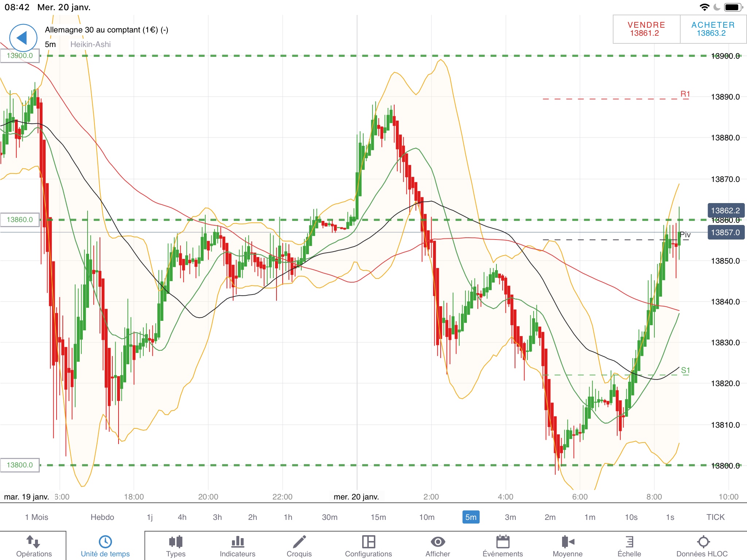
Task: Open Événements calendar icon
Action: (503, 542)
